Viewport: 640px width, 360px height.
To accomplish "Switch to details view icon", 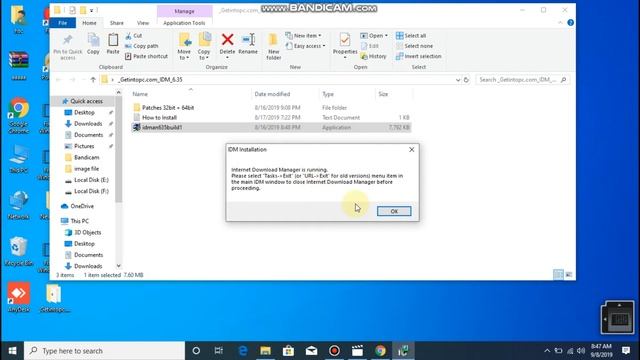I will click(558, 275).
